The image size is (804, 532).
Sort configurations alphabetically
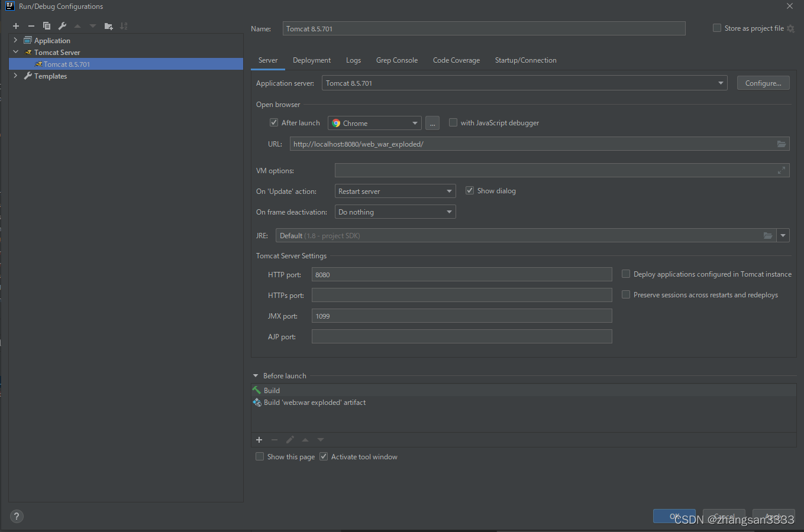(124, 26)
